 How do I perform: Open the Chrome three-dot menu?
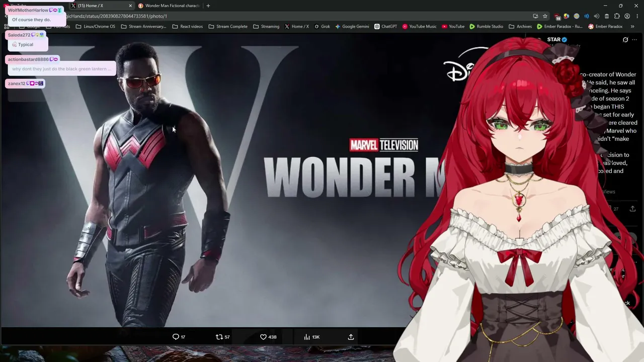click(x=636, y=16)
